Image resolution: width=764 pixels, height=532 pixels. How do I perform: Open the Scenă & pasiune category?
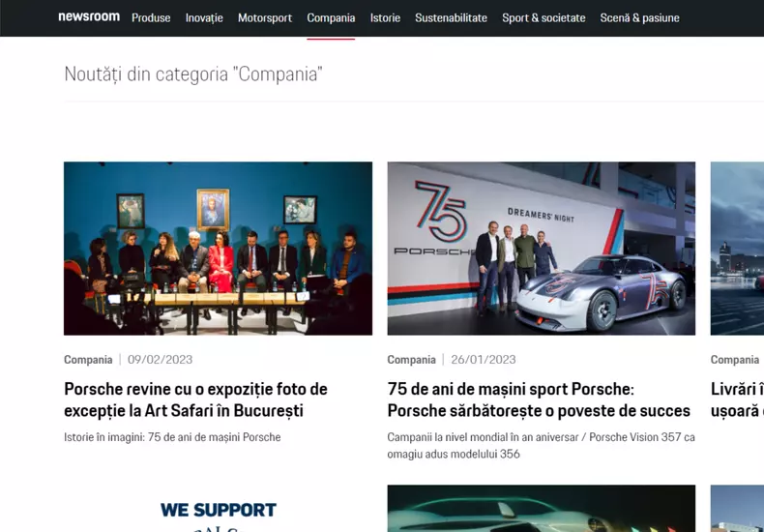tap(640, 18)
